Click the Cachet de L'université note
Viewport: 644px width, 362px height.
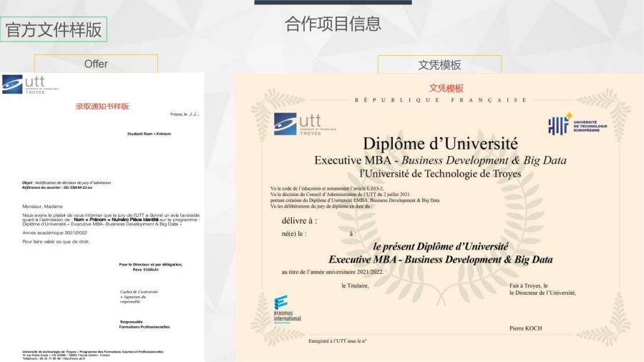point(140,296)
